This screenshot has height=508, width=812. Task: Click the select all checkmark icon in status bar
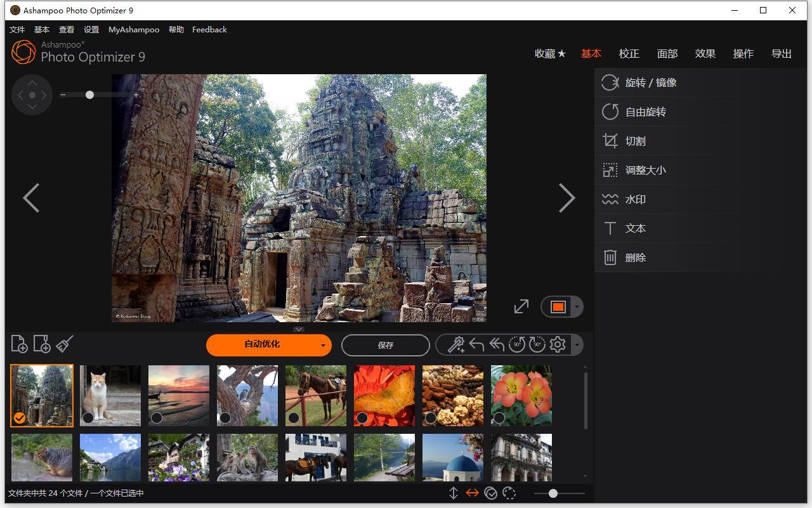click(x=490, y=493)
